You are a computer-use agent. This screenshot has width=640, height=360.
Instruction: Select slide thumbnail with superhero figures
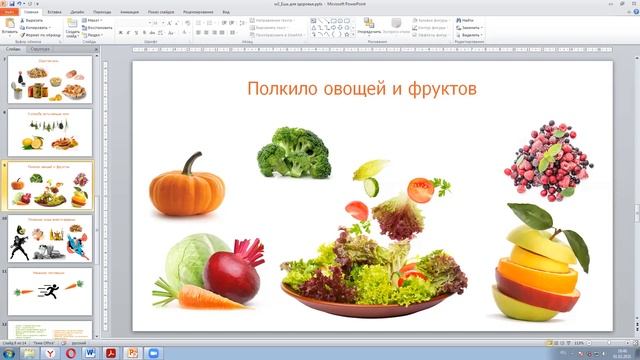pyautogui.click(x=50, y=238)
